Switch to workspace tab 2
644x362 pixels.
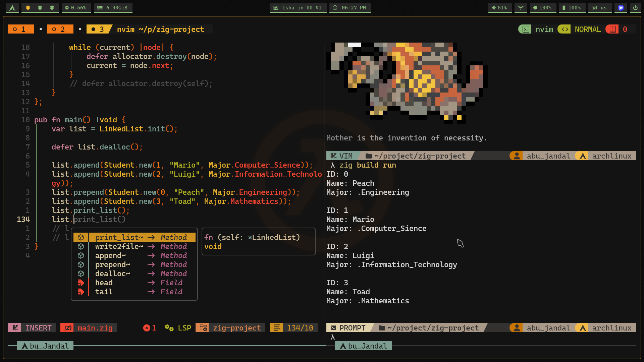click(60, 29)
